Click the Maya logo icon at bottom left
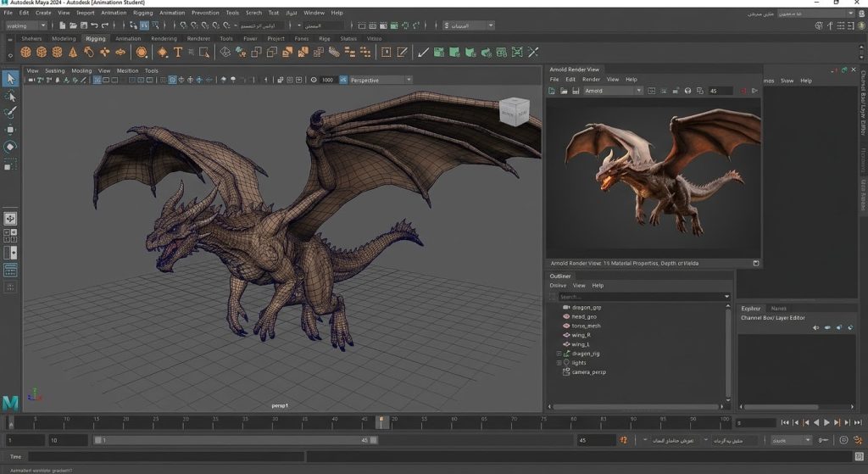Viewport: 868px width, 474px height. tap(10, 403)
